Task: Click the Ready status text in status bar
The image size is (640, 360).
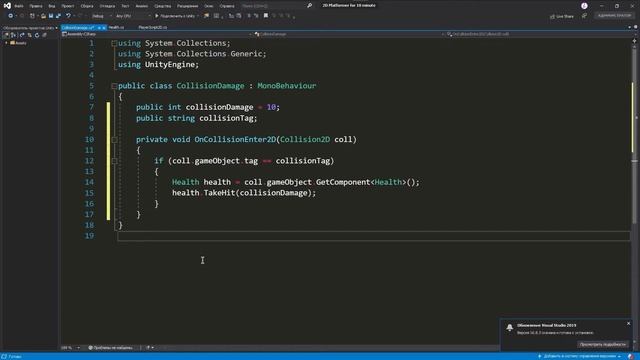Action: 15,356
